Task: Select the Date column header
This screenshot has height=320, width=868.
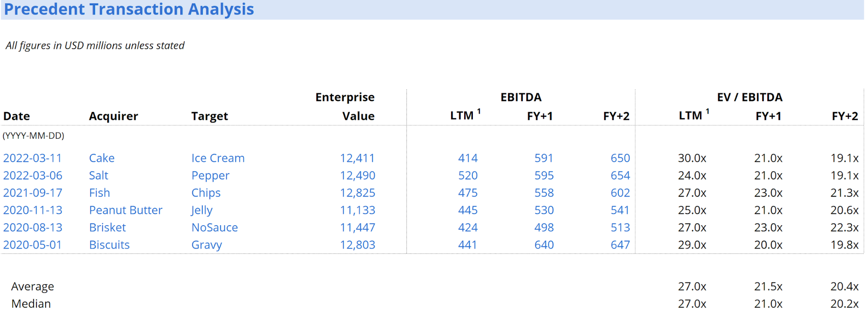Action: point(17,116)
